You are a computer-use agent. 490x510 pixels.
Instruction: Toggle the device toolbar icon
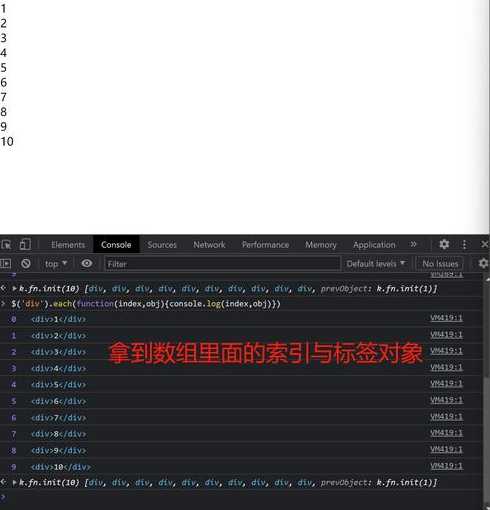click(25, 245)
